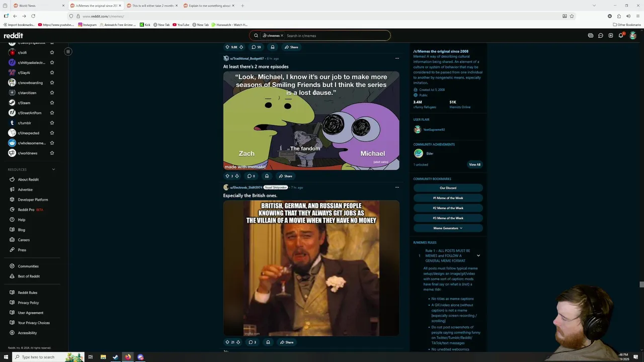
Task: Toggle favorite star for r/tumblr
Action: 52,123
